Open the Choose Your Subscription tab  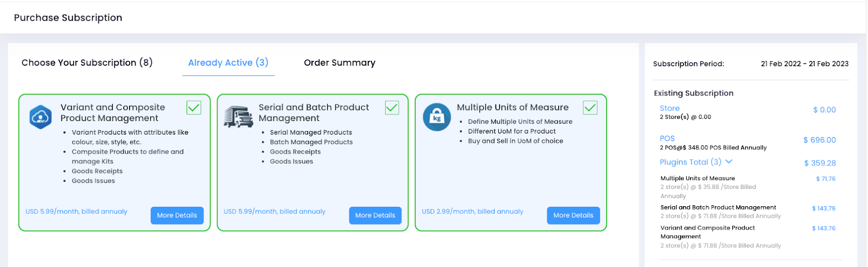point(87,63)
